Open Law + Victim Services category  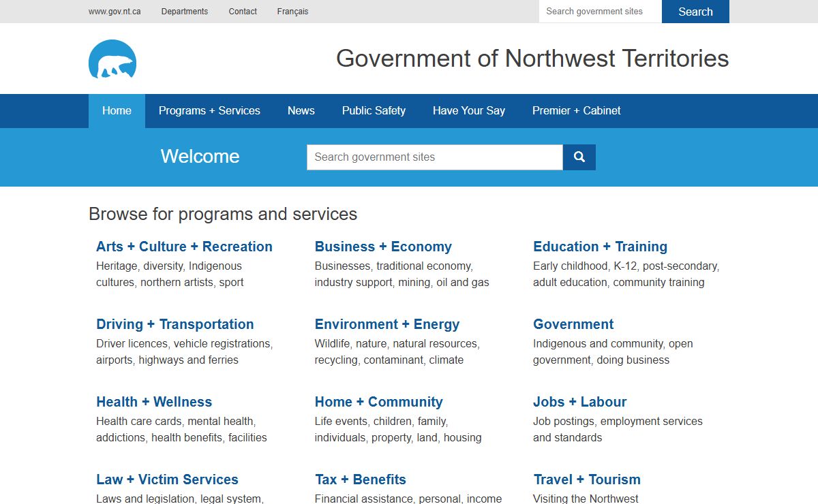point(167,479)
